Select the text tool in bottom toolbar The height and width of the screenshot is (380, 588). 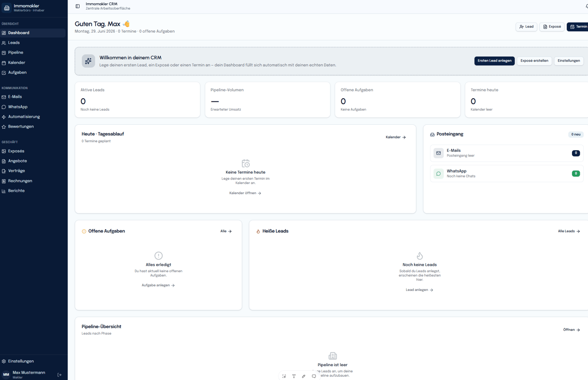[294, 376]
